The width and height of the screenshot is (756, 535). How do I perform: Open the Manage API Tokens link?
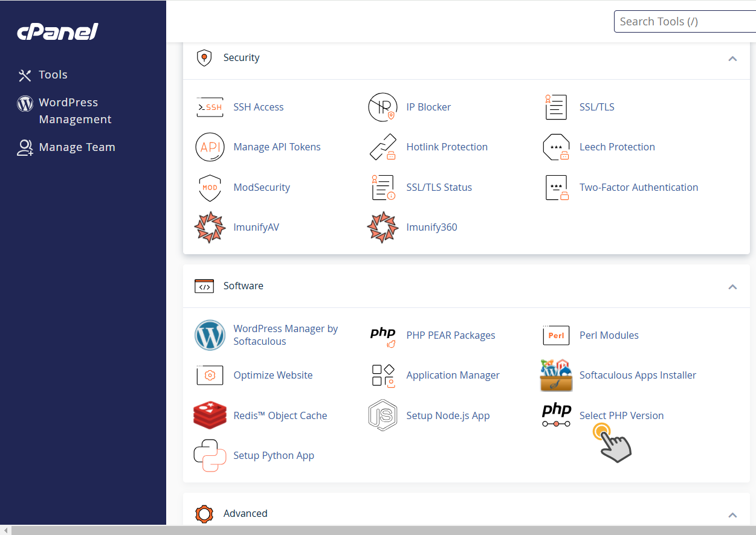[277, 147]
